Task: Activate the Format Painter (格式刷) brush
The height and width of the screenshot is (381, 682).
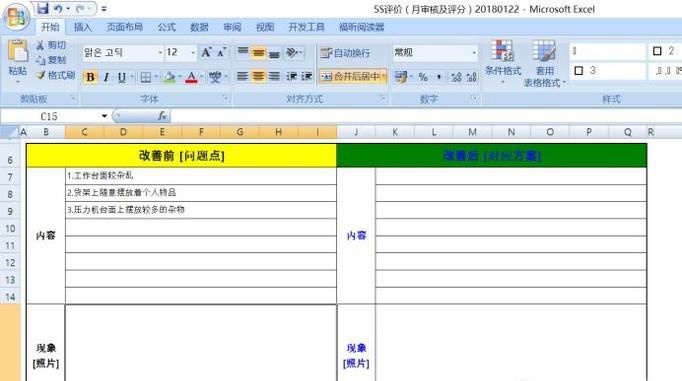Action: [x=56, y=75]
